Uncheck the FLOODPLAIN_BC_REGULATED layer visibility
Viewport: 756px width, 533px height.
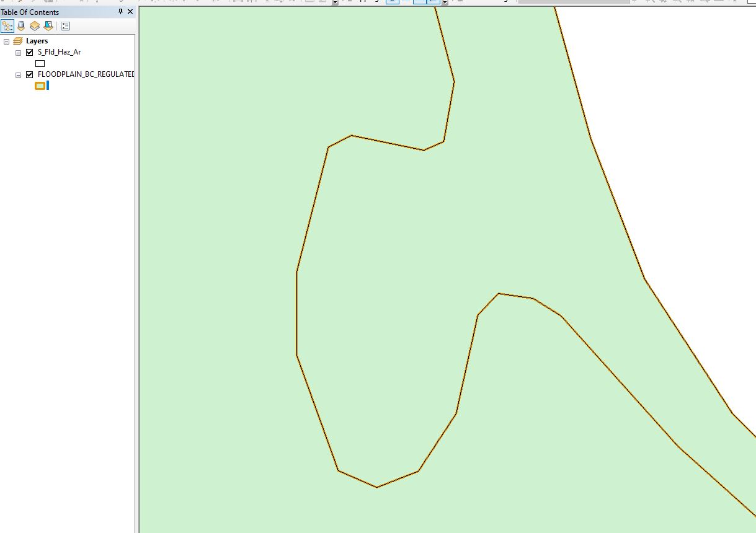(x=28, y=74)
